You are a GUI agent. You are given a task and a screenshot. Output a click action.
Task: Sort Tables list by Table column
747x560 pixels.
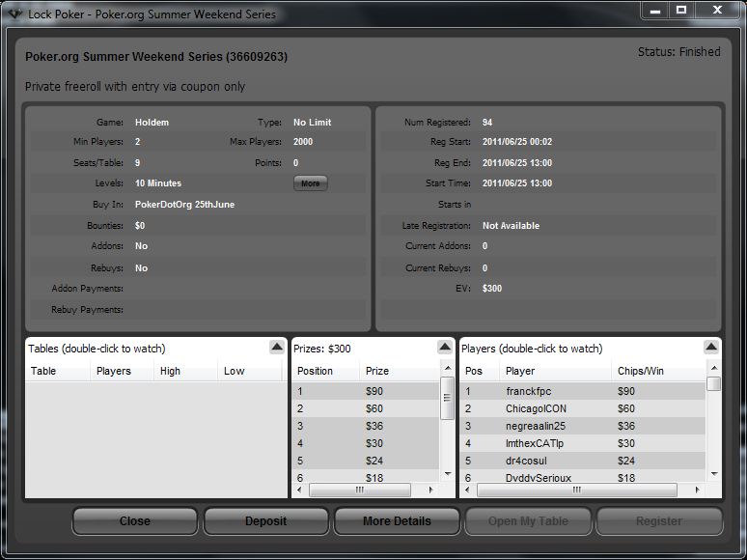[x=58, y=371]
